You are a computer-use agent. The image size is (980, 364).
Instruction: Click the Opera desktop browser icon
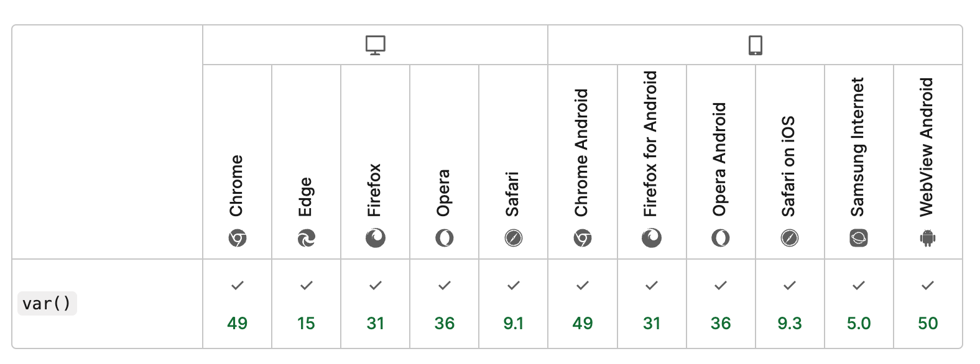click(445, 238)
